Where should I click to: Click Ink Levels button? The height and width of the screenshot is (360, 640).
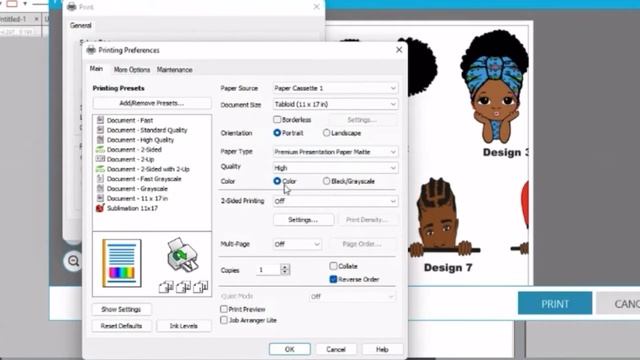(x=184, y=326)
